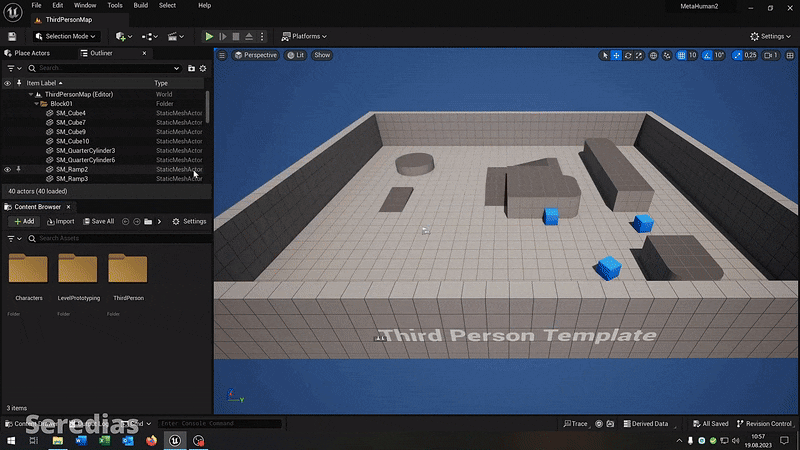Open the quick add content icon
Viewport: 800px width, 450px height.
coord(122,36)
